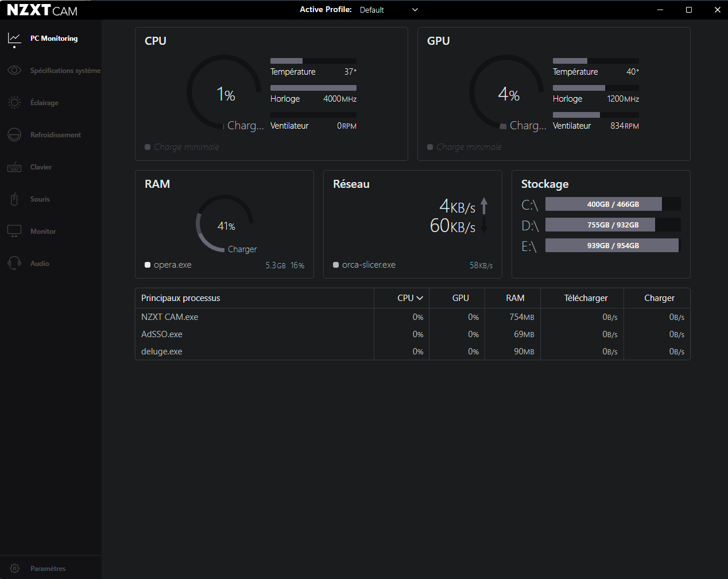Click the Audio headset icon

pos(14,264)
